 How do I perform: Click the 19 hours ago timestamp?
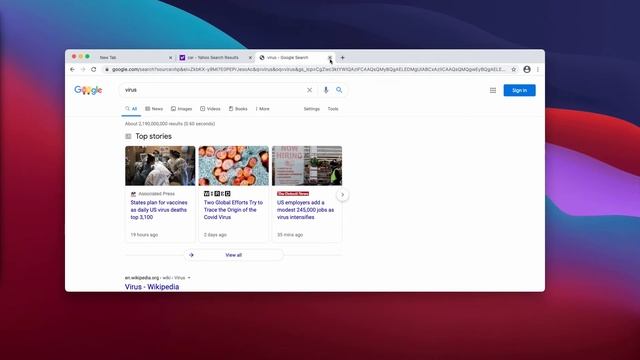click(x=144, y=235)
